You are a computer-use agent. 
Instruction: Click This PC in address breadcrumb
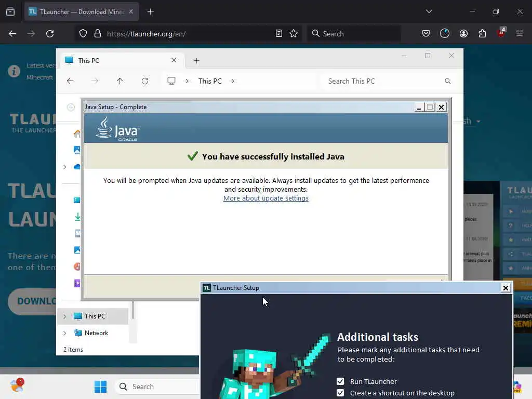(x=210, y=81)
